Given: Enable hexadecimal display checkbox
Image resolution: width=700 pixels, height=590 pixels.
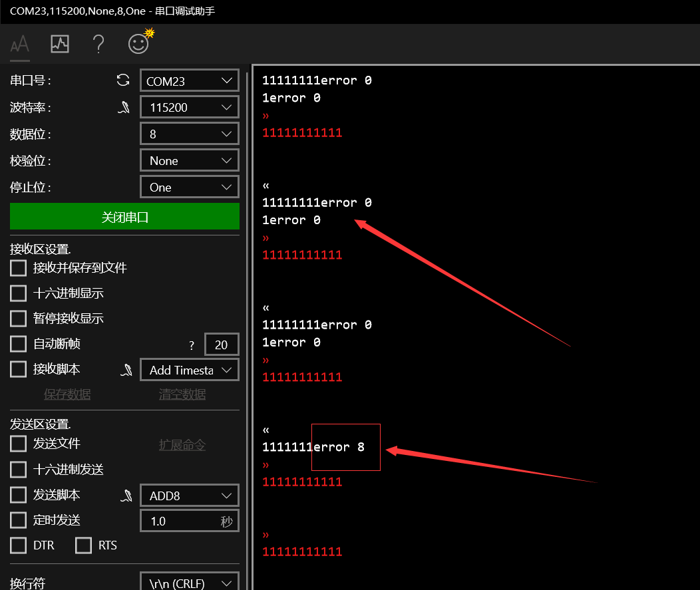Looking at the screenshot, I should point(19,293).
